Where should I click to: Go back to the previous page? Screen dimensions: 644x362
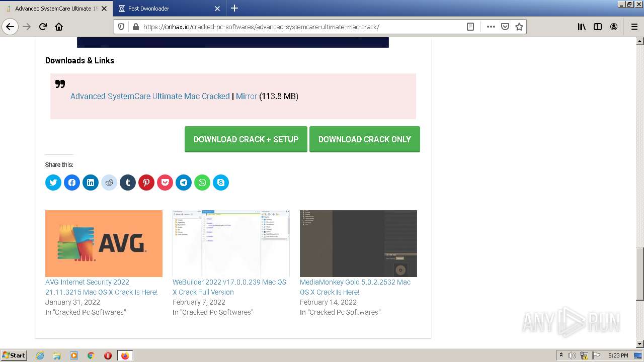[x=10, y=27]
